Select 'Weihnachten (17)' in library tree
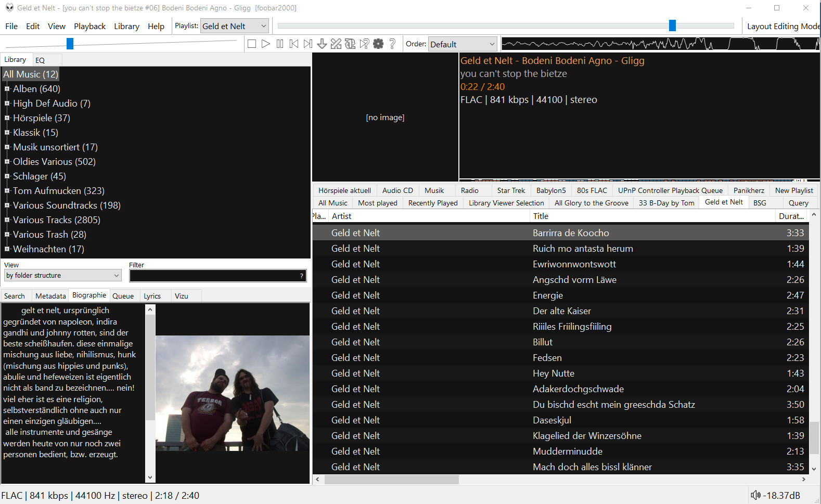 (48, 249)
